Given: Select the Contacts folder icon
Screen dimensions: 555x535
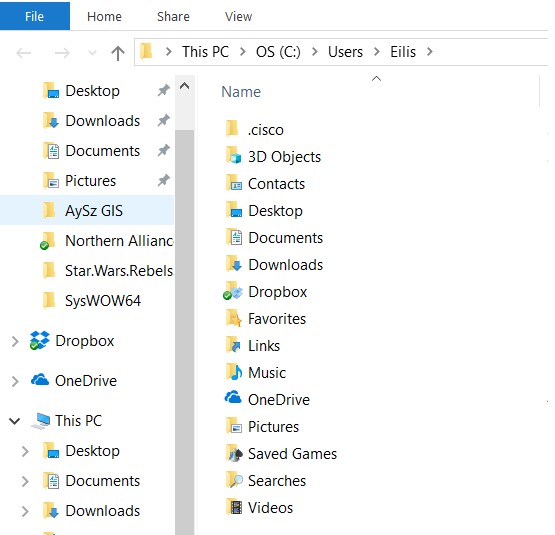Looking at the screenshot, I should coord(233,182).
